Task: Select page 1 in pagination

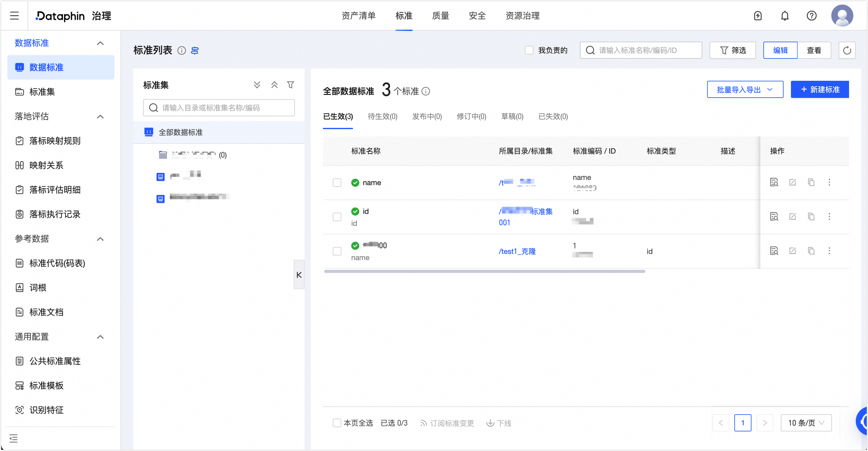Action: pos(743,423)
